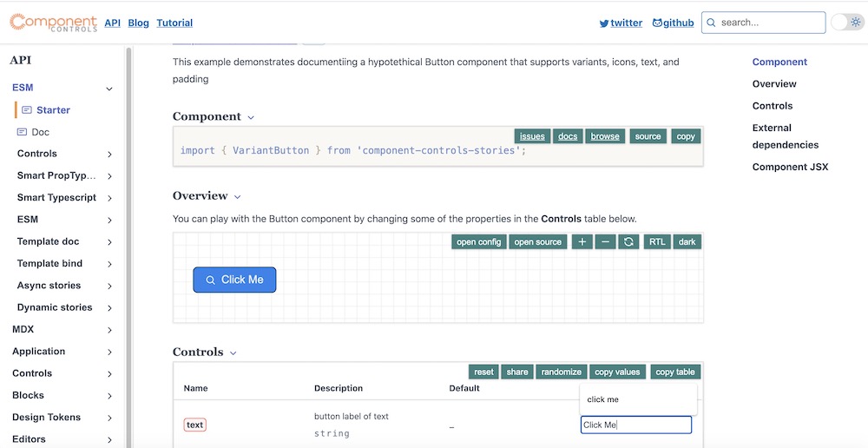Click the text control input field

click(x=635, y=425)
